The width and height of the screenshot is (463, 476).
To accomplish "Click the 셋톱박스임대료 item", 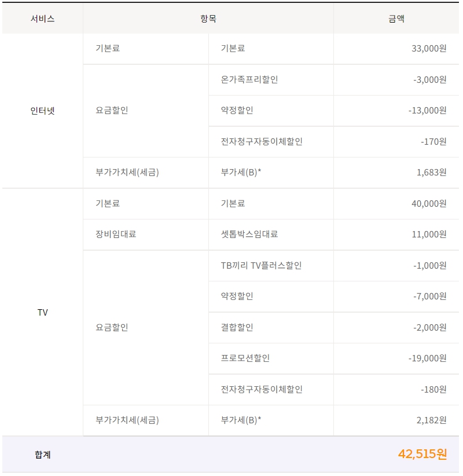I will coord(249,235).
